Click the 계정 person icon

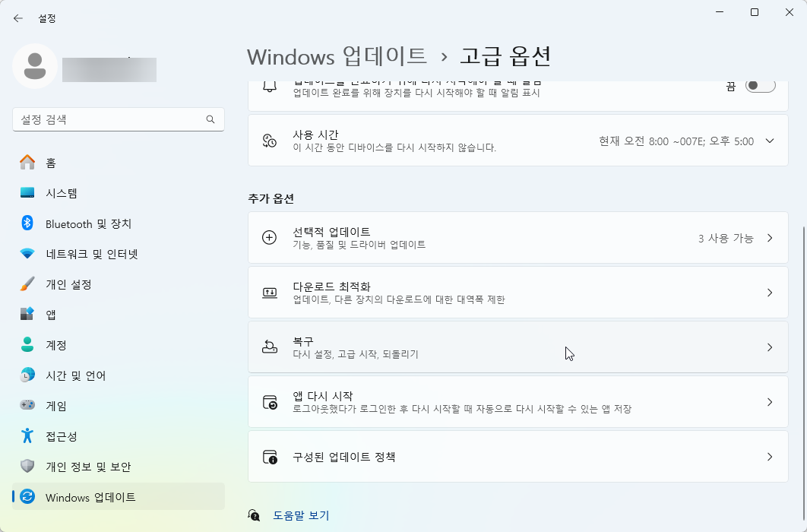coord(27,345)
